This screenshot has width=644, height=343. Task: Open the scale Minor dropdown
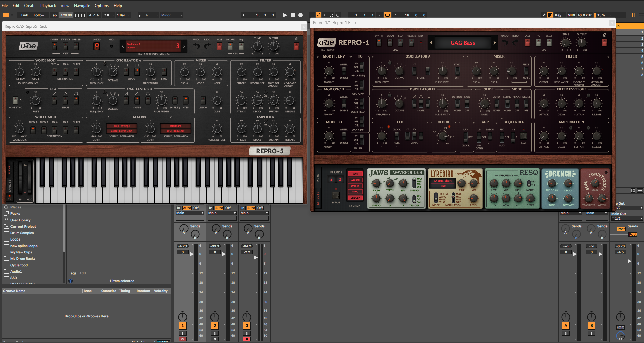tap(172, 15)
